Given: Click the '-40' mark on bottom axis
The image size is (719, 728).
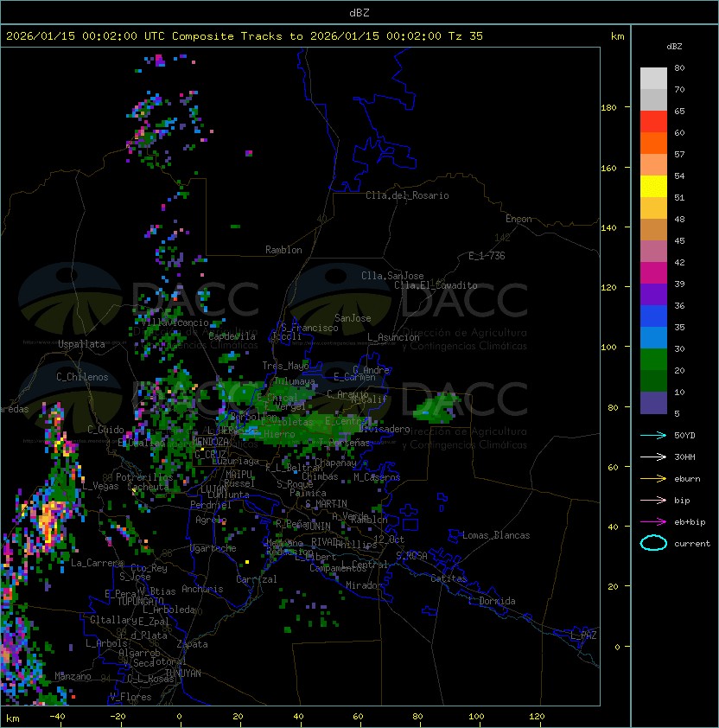Looking at the screenshot, I should tap(57, 717).
